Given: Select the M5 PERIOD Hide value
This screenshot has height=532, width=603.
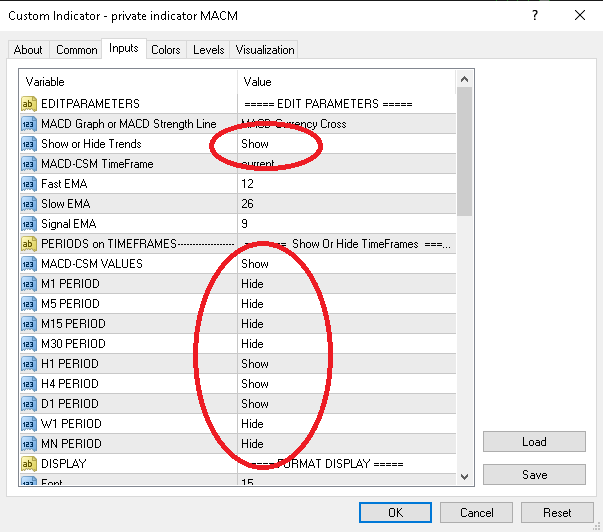Looking at the screenshot, I should (252, 304).
